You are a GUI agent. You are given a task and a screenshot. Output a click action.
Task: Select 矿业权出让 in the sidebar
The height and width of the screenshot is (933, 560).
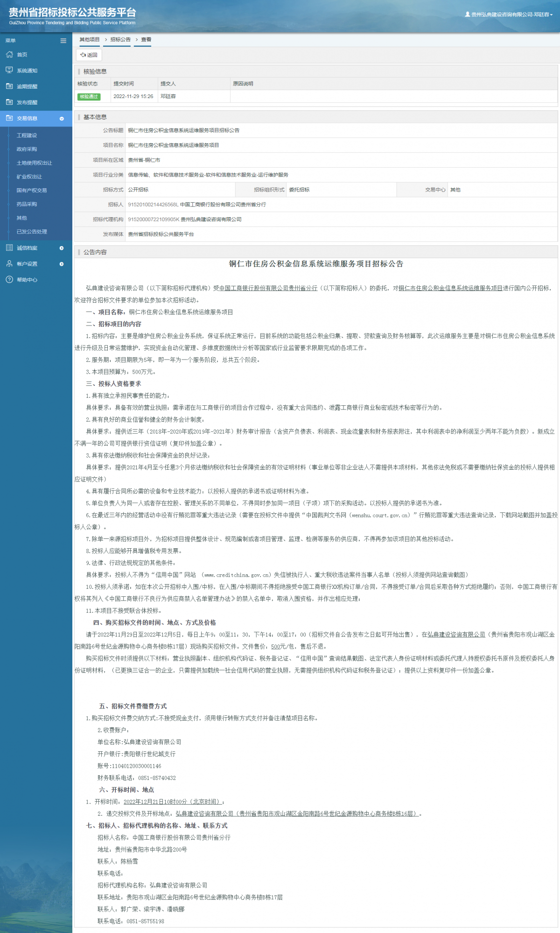[x=29, y=177]
